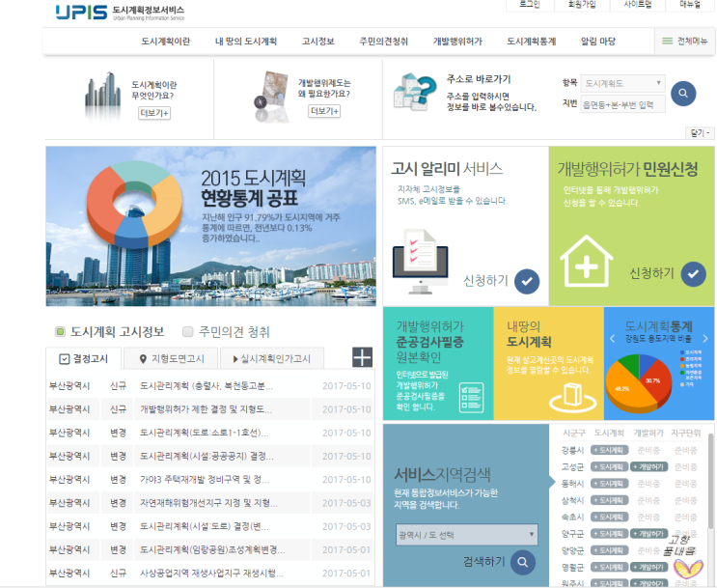The width and height of the screenshot is (717, 588).
Task: Open notice 가야3 주택재개발 정비구역 및 정...
Action: pos(205,480)
